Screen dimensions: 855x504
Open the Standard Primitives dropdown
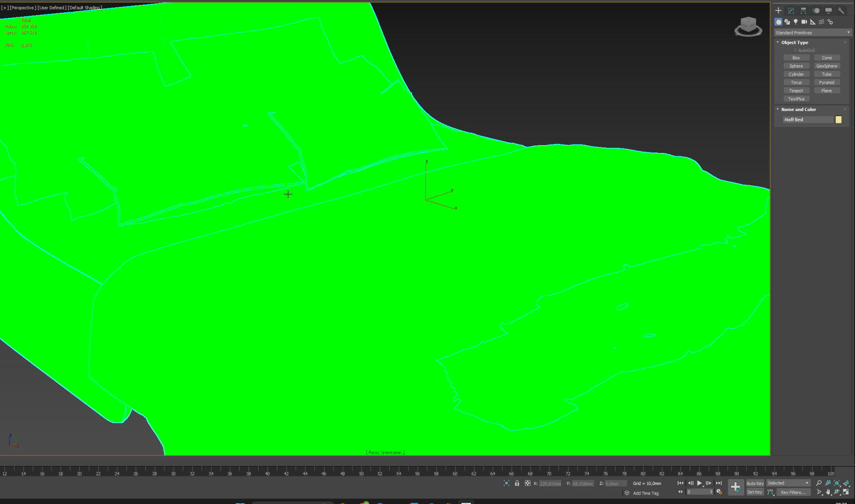(813, 32)
